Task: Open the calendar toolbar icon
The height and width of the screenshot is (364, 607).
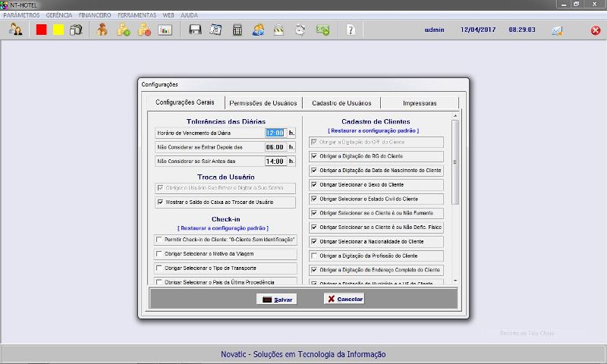Action: (215, 30)
